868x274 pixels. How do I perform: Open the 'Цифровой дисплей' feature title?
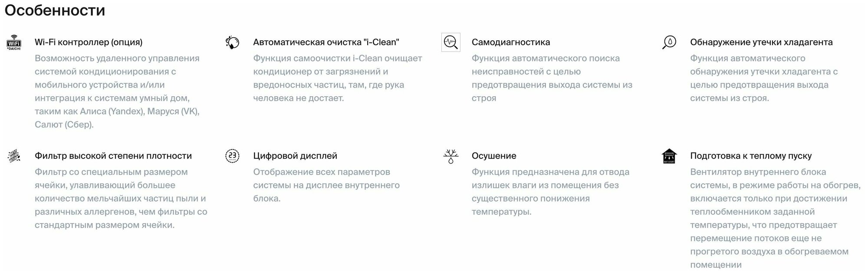(x=295, y=156)
